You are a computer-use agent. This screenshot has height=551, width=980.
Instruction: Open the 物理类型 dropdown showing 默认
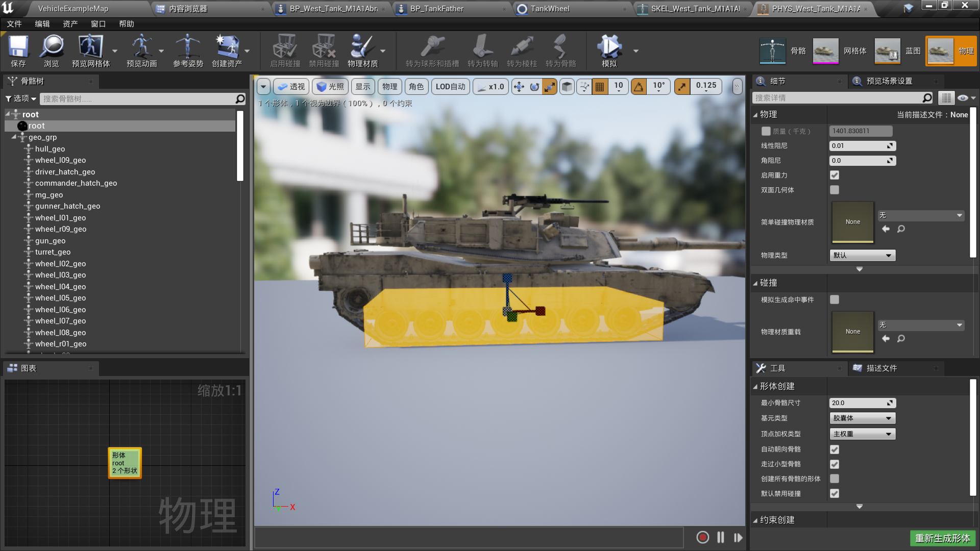(862, 255)
